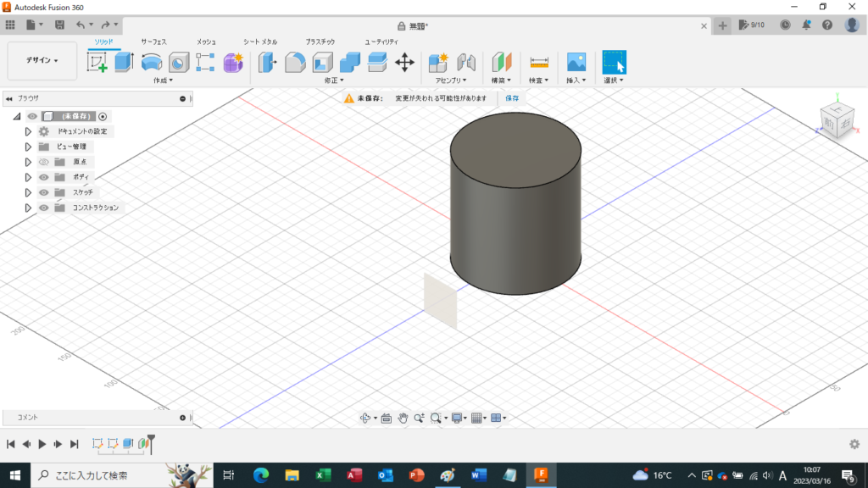Click the Save floppy disk icon
The image size is (868, 488).
59,25
